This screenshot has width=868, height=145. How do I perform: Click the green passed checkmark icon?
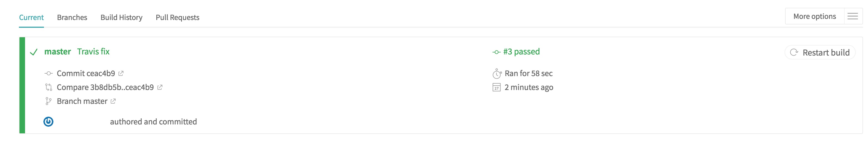pos(34,52)
